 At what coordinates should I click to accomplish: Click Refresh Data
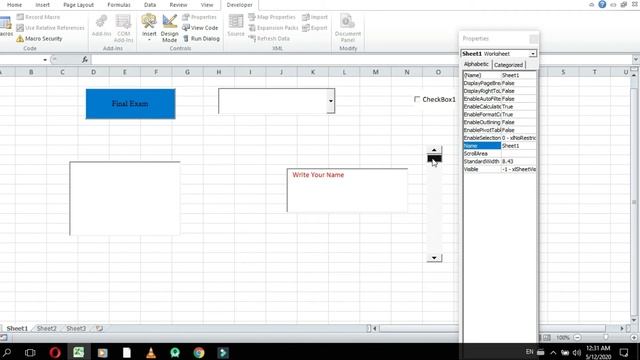tap(269, 38)
